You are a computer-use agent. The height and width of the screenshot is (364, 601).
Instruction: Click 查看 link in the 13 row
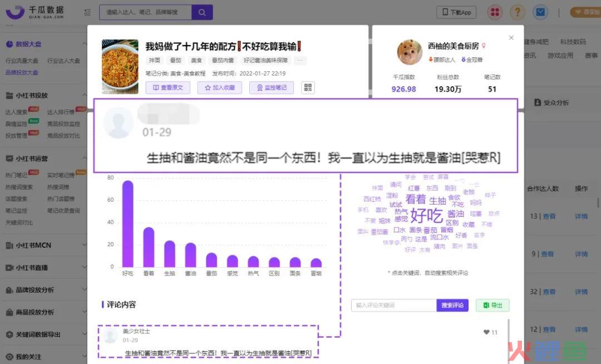tap(549, 216)
